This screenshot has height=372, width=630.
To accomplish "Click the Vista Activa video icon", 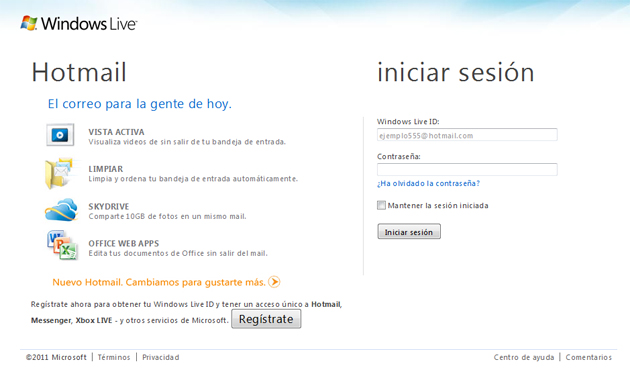I will [60, 135].
